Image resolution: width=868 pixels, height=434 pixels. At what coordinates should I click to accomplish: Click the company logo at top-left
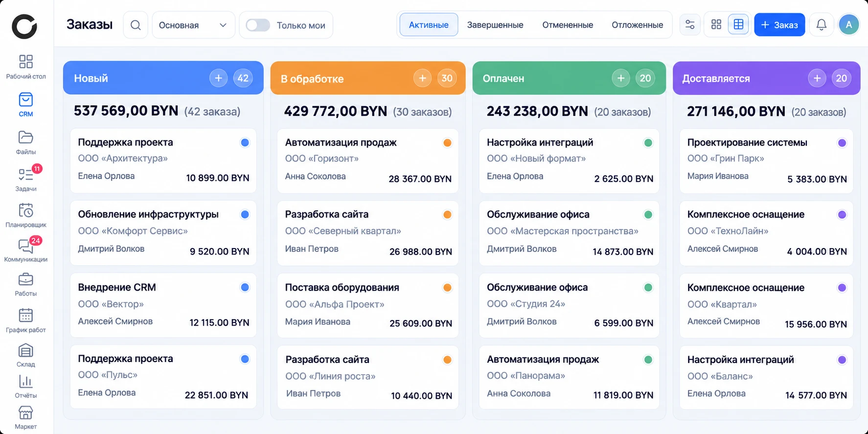point(24,26)
